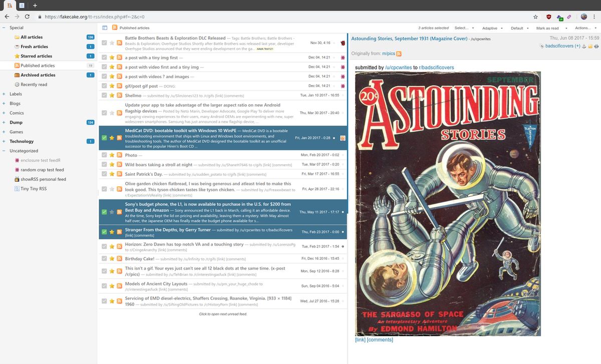Open the yellow note icon for the article

590,46
